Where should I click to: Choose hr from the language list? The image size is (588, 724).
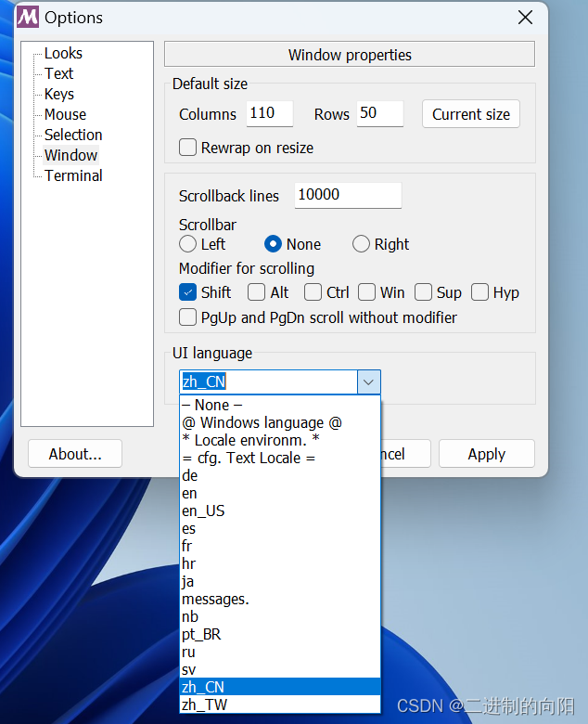point(280,563)
